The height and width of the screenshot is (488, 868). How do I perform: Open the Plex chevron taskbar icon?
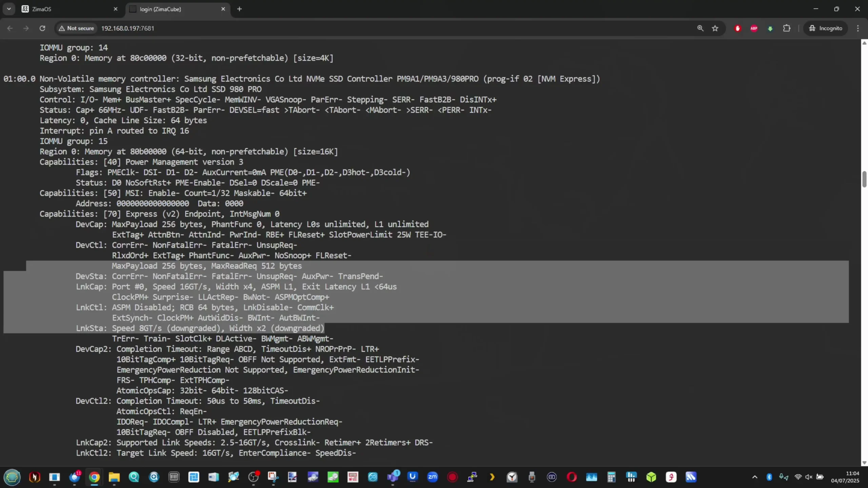492,477
